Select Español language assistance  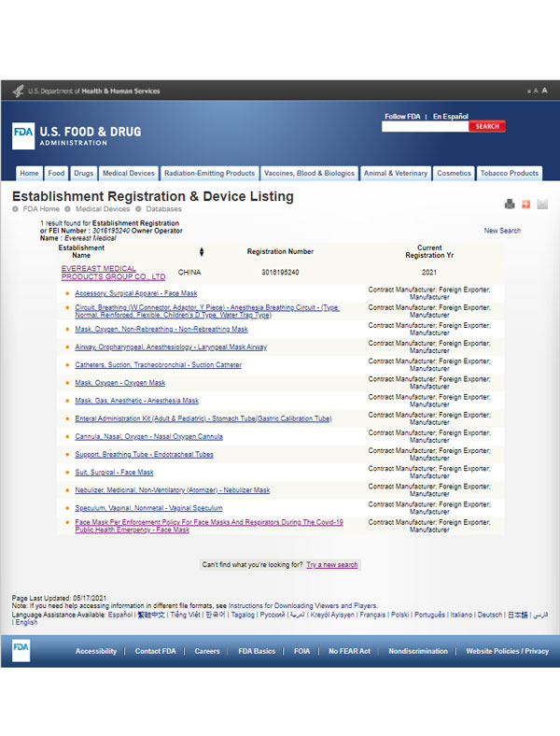tap(120, 615)
